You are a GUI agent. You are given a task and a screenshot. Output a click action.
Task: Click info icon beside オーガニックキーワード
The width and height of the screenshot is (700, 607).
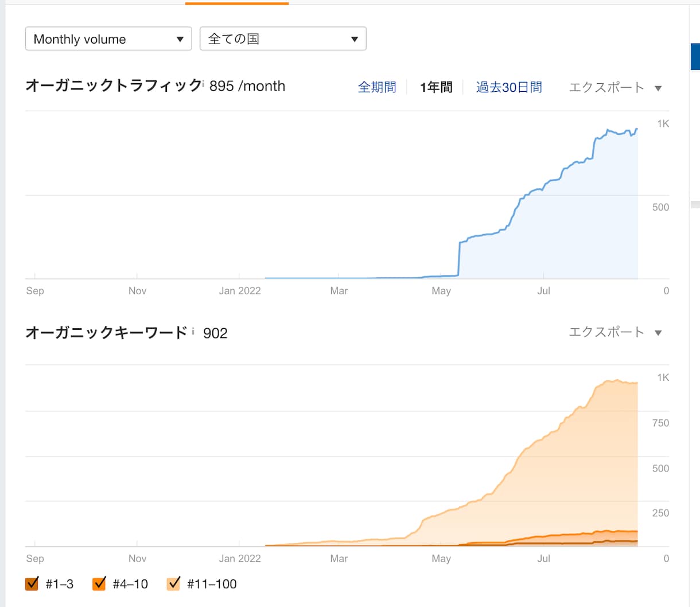point(193,331)
